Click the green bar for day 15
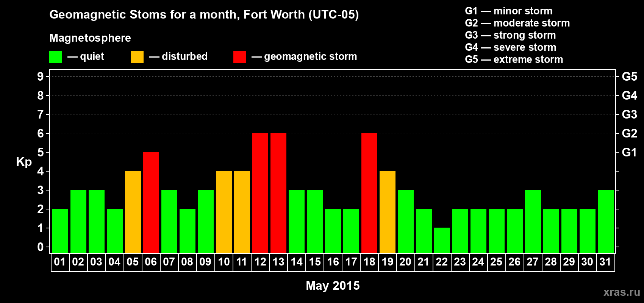The height and width of the screenshot is (303, 644). (x=315, y=222)
